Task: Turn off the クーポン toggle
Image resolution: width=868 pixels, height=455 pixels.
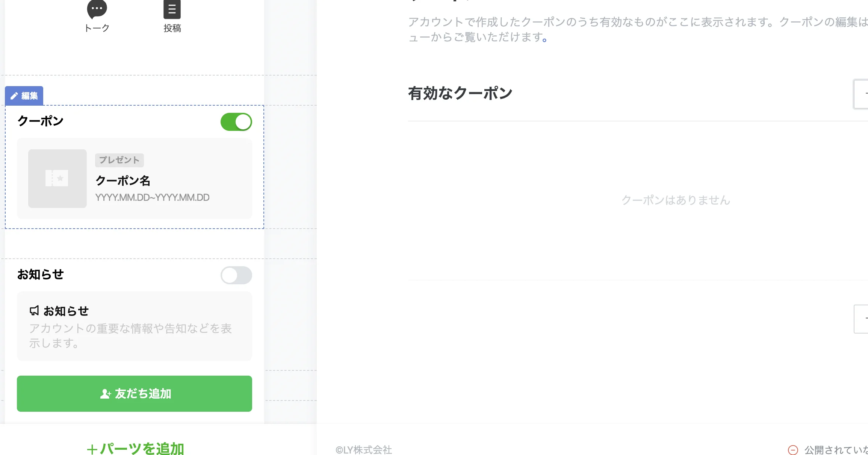Action: (x=236, y=122)
